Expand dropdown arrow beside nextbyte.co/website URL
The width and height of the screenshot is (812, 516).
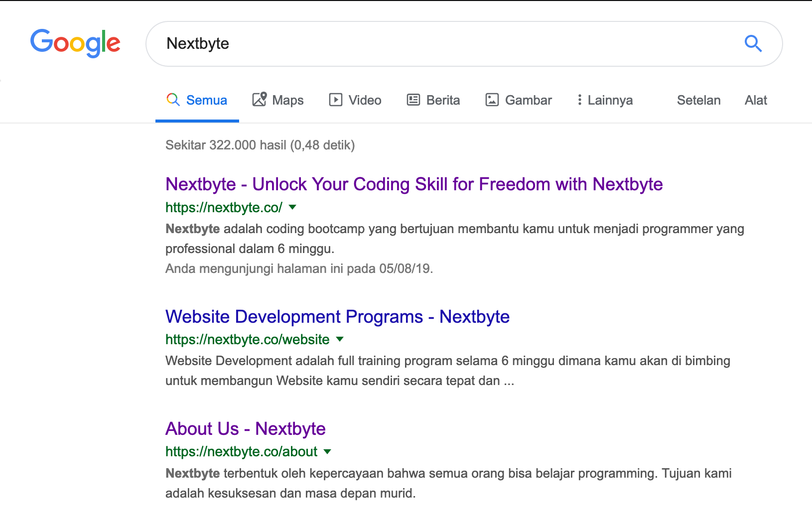(x=340, y=339)
